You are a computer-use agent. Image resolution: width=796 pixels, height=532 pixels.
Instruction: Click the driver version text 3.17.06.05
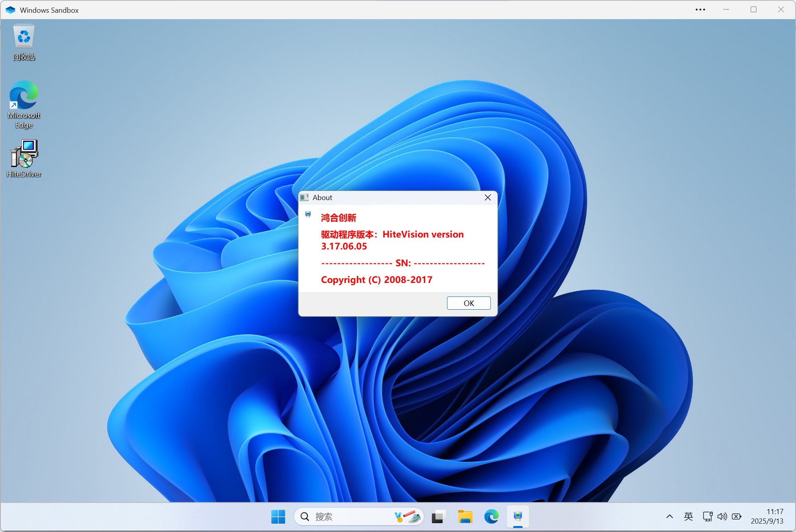click(x=344, y=246)
